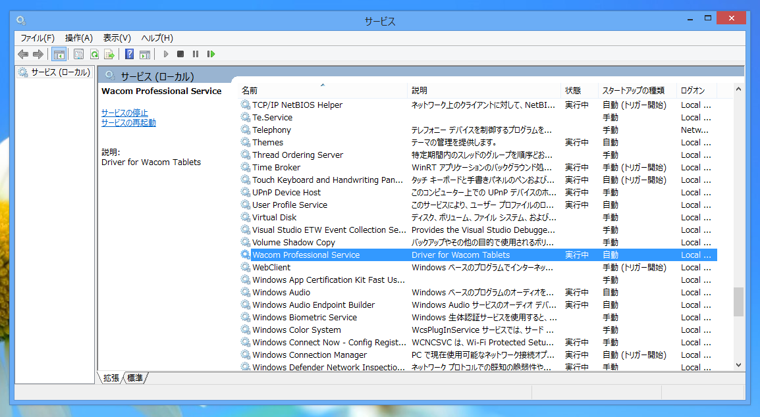
Task: Click the vertical scrollbar thumb
Action: click(738, 302)
